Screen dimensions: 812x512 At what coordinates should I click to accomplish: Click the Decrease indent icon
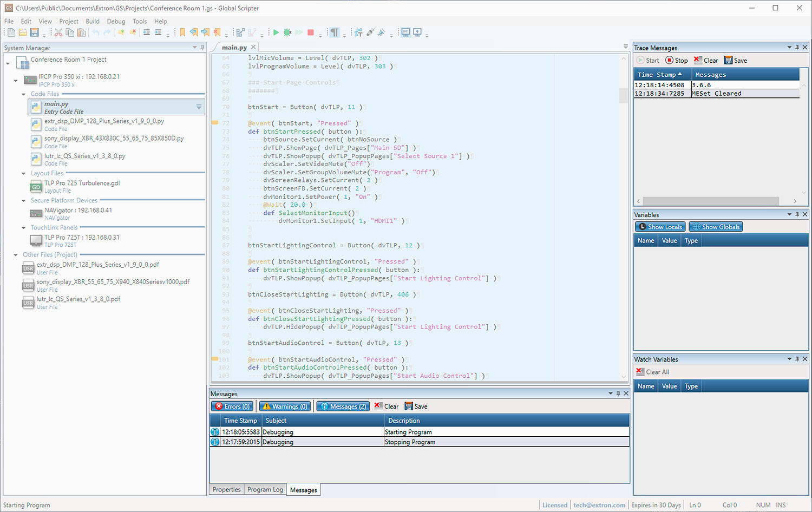pyautogui.click(x=147, y=32)
